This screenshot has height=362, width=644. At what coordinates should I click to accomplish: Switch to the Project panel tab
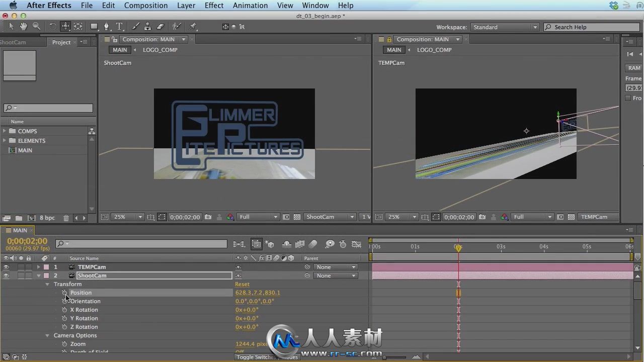click(61, 42)
